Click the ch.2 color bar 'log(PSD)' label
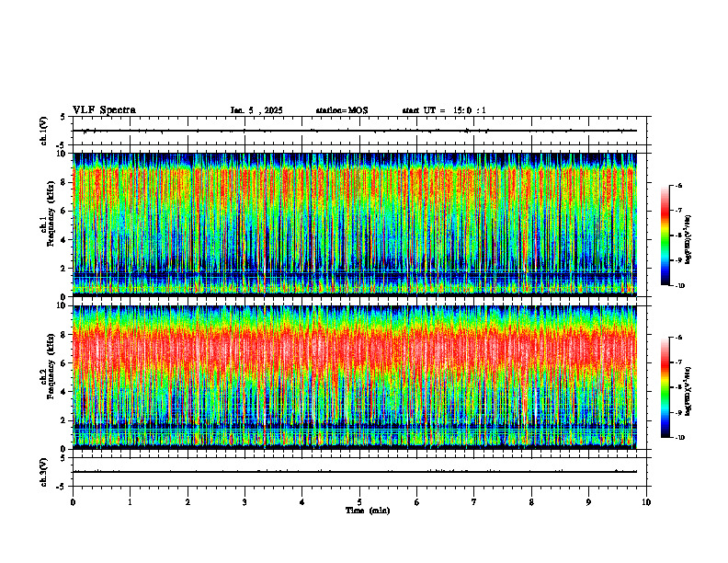This screenshot has width=728, height=563. pos(688,391)
